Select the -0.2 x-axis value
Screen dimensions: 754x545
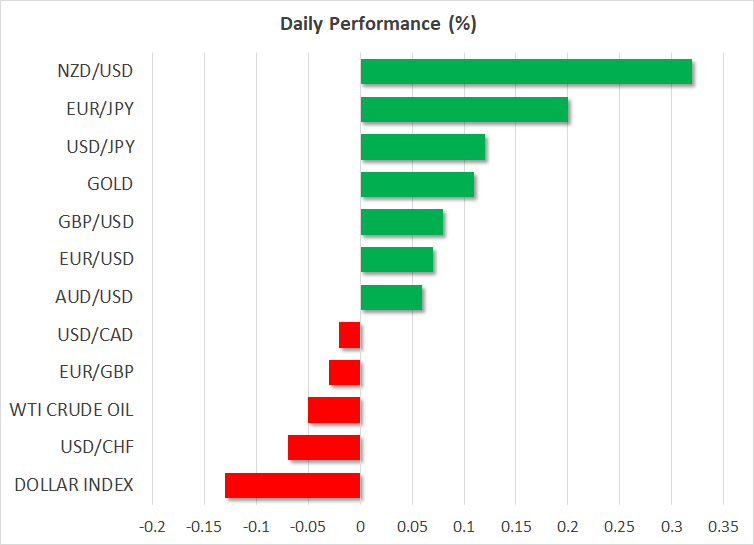click(x=152, y=526)
